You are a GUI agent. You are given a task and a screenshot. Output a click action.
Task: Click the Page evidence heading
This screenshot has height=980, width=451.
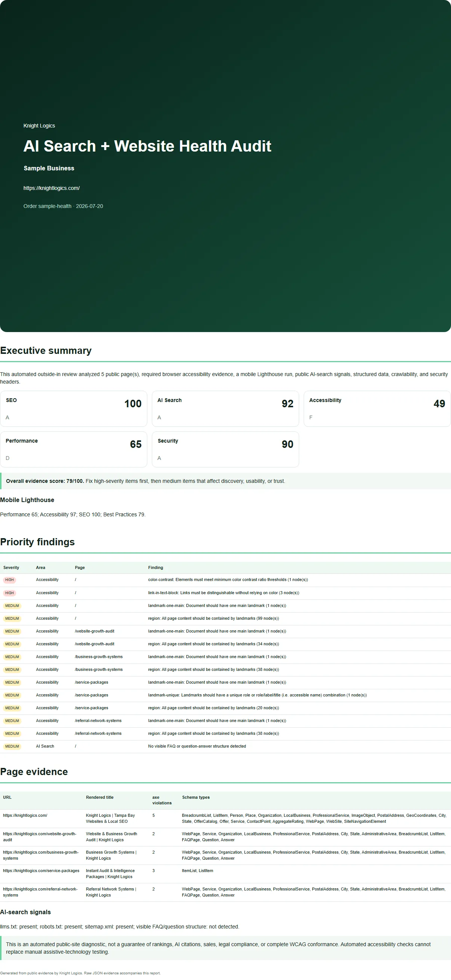[34, 772]
